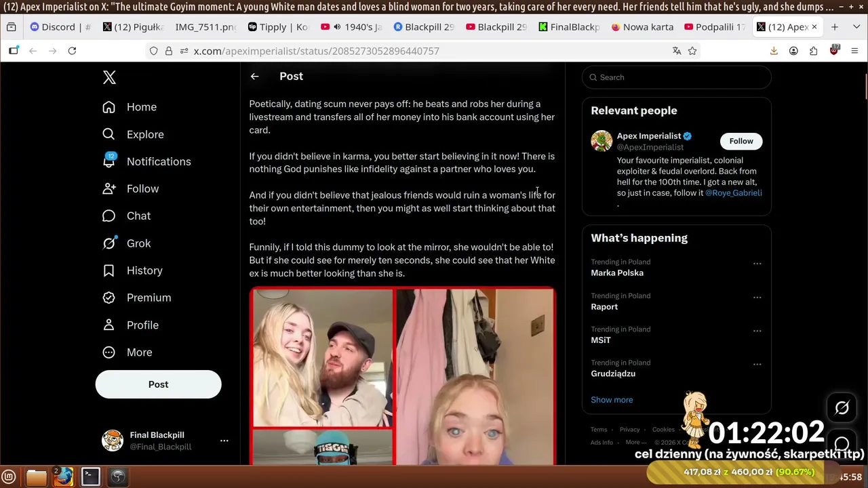Open OBS Studio from the taskbar
This screenshot has height=488, width=868.
click(x=118, y=477)
